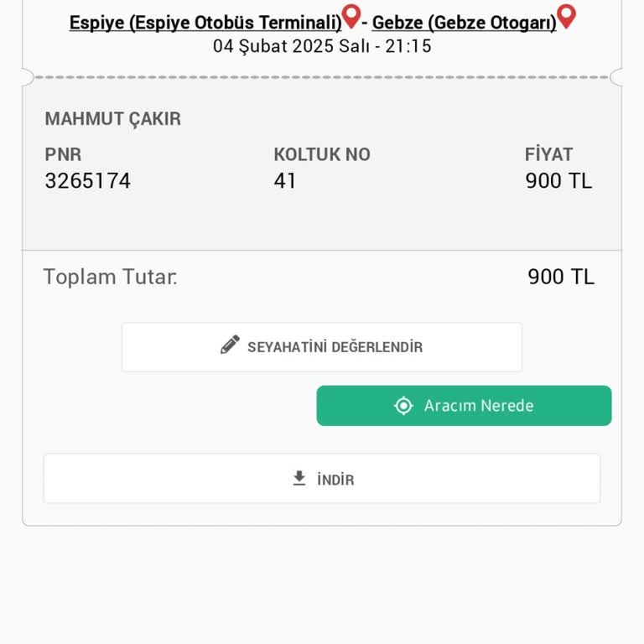Click the FİYAT heading label
The width and height of the screenshot is (644, 644).
548,154
